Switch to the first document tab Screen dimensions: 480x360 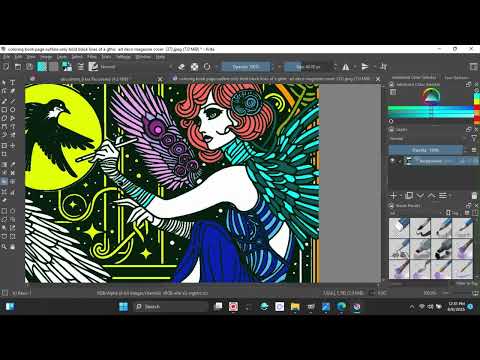[95, 79]
